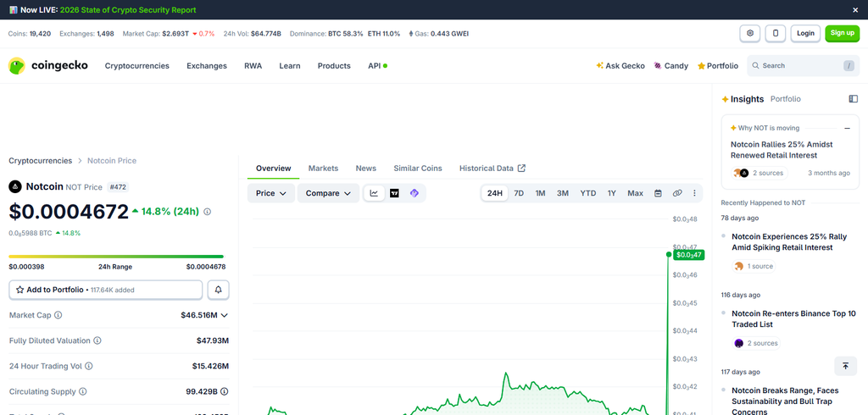Switch to TradingView chart icon
Image resolution: width=868 pixels, height=415 pixels.
[x=394, y=193]
